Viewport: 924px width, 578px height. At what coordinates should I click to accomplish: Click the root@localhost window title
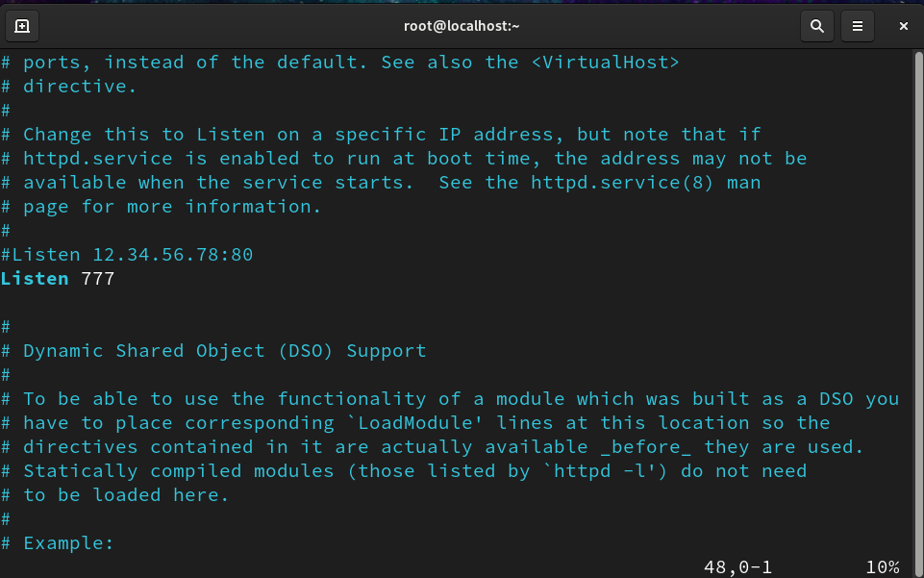[462, 26]
